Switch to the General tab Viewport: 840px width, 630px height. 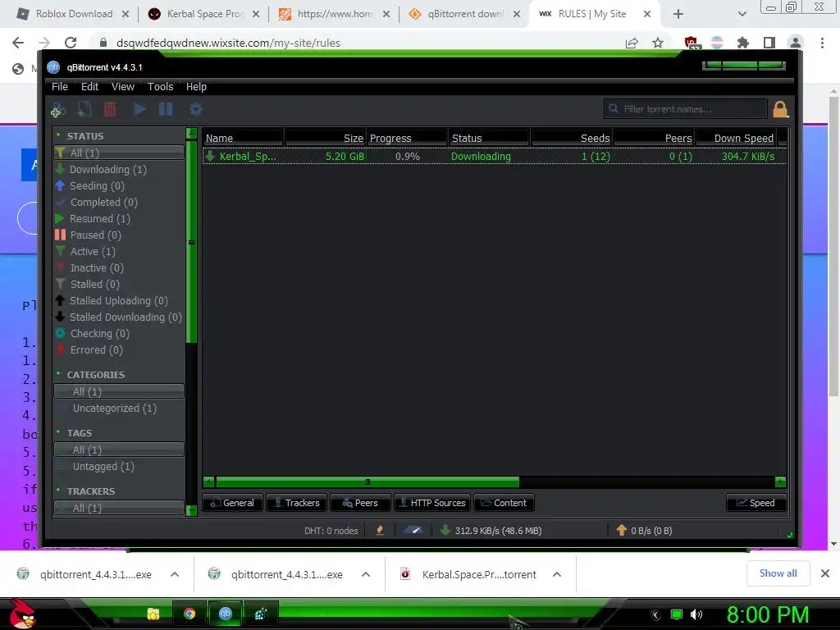tap(232, 503)
